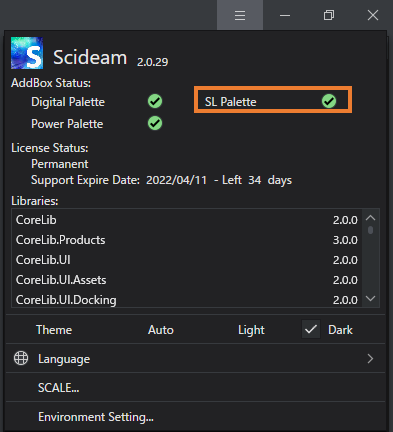Expand the Language submenu arrow
The height and width of the screenshot is (432, 393).
370,359
